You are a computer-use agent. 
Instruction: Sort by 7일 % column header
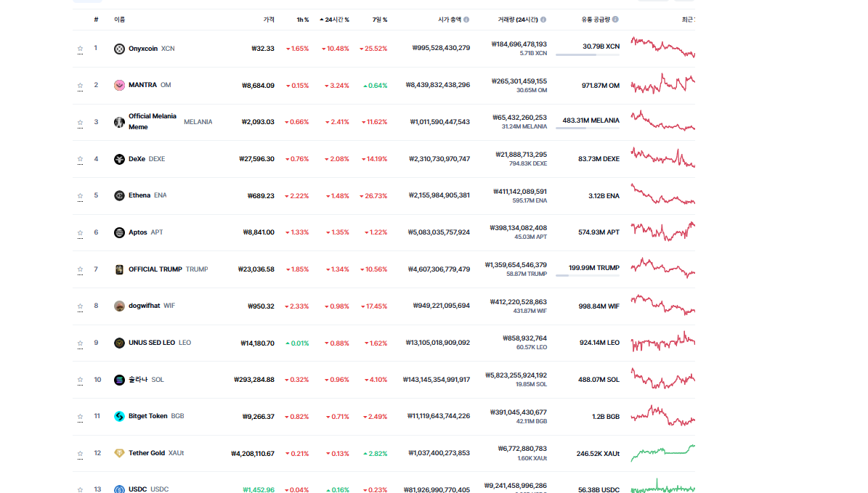coord(380,20)
